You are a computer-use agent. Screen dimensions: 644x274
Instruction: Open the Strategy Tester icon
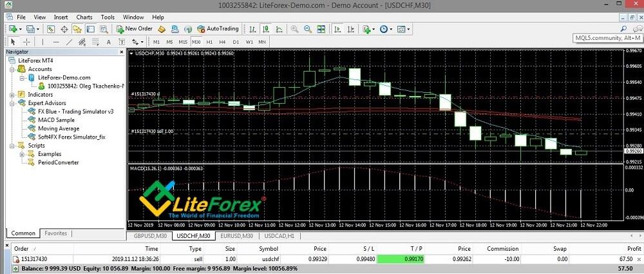[104, 29]
